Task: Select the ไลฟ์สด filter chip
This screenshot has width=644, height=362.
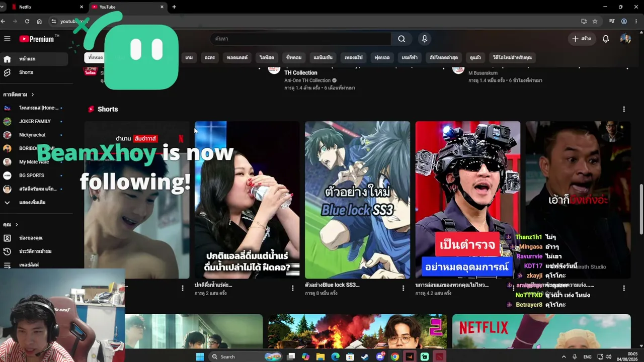Action: tap(267, 57)
